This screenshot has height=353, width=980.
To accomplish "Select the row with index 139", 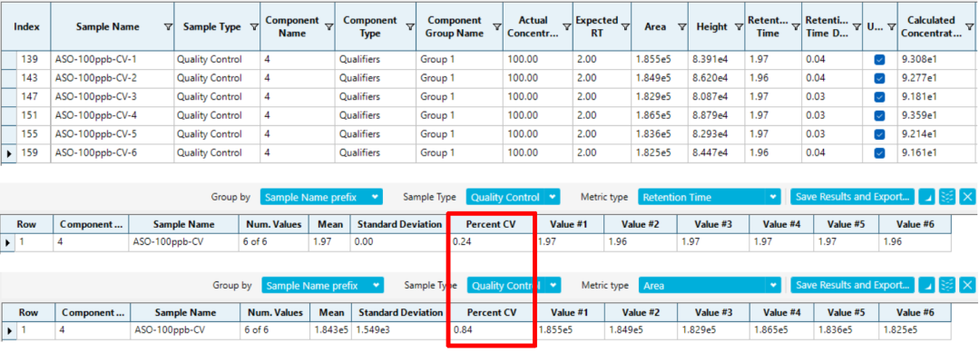I will pos(490,59).
